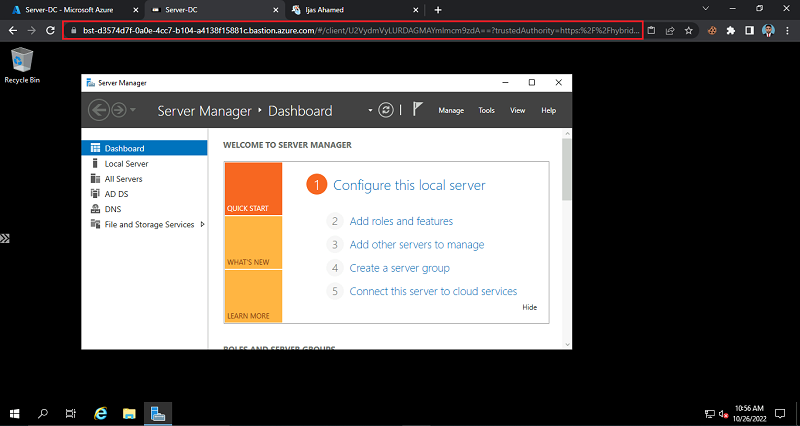
Task: Click Add other servers to manage
Action: click(x=417, y=245)
